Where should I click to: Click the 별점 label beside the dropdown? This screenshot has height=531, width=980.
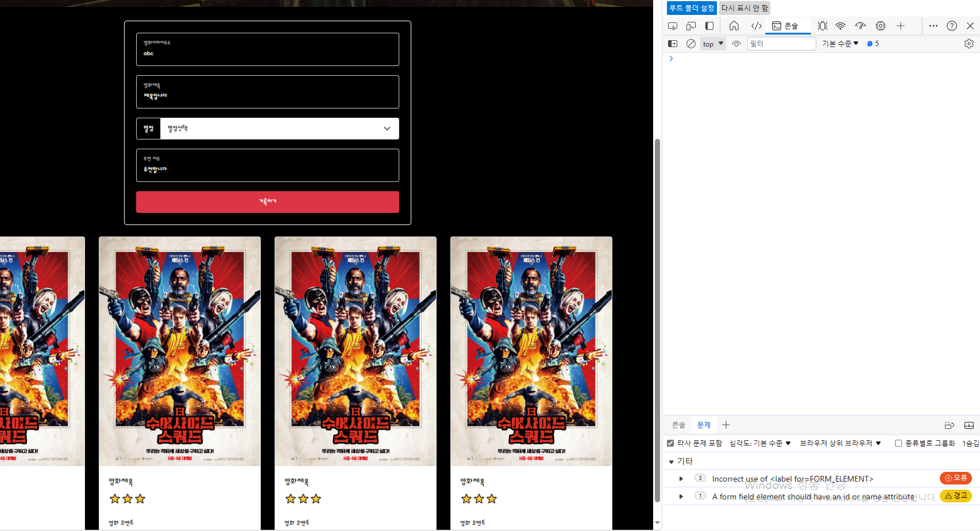point(149,129)
